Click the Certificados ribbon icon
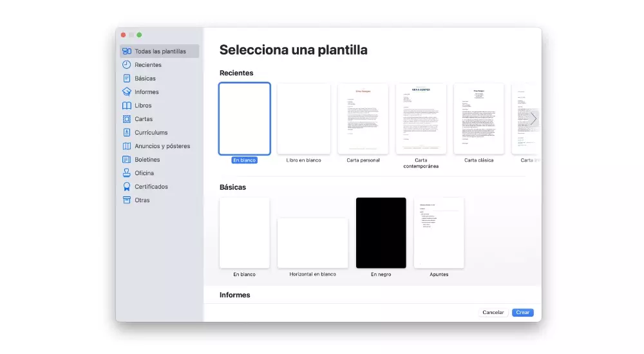Screen dimensions: 644x354 click(x=127, y=187)
